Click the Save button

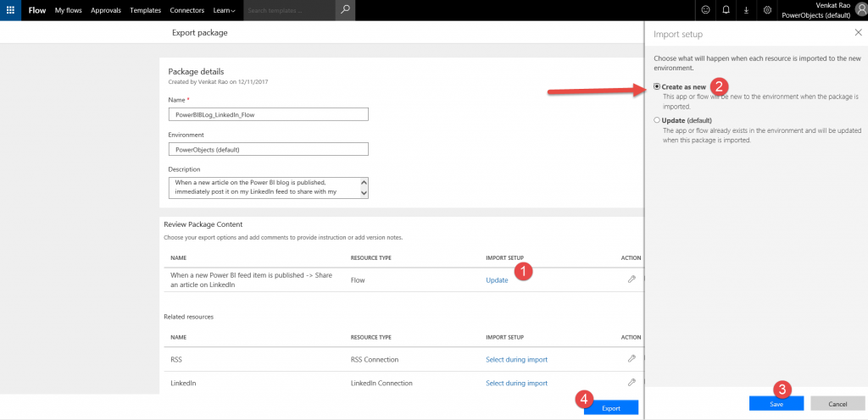click(x=776, y=404)
